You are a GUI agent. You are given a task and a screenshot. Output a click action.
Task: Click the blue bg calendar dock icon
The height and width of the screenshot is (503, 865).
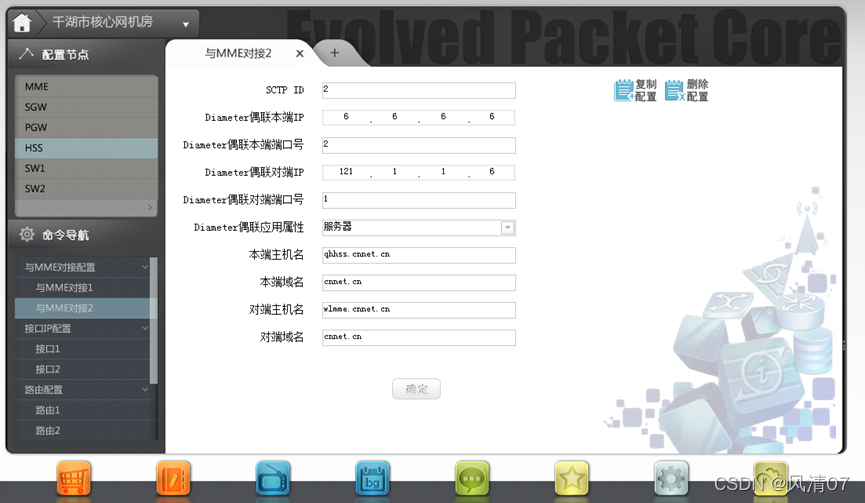click(372, 478)
